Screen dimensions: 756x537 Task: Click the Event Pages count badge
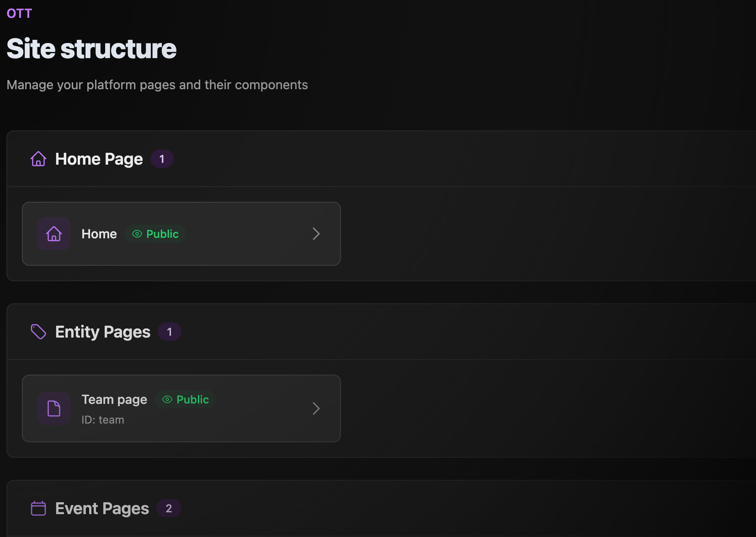(x=169, y=508)
